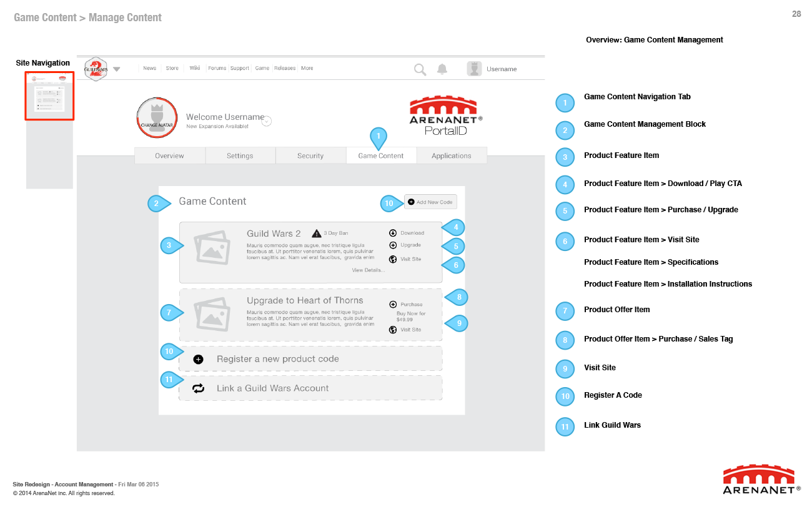
Task: Click New Expansion Available! text
Action: click(x=217, y=127)
